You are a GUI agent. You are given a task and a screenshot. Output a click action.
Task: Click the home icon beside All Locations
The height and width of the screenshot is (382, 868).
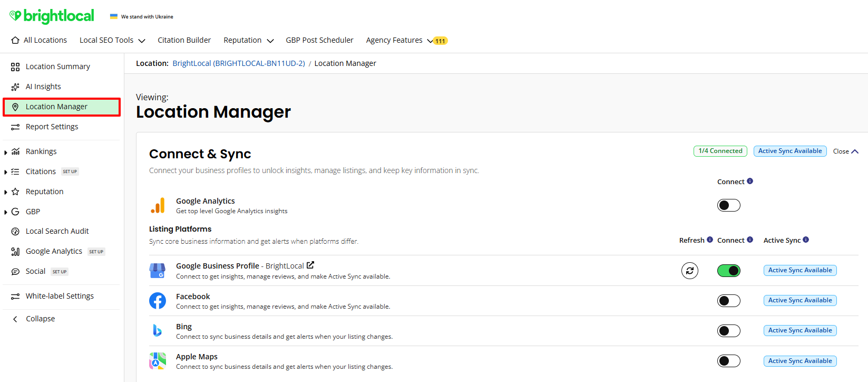point(15,40)
